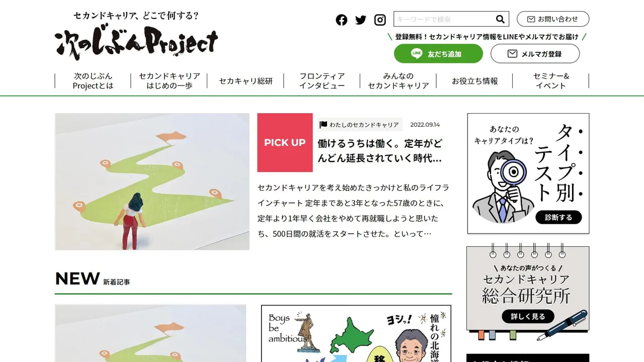This screenshot has width=644, height=362.
Task: Click the magnifier search icon
Action: pyautogui.click(x=500, y=19)
